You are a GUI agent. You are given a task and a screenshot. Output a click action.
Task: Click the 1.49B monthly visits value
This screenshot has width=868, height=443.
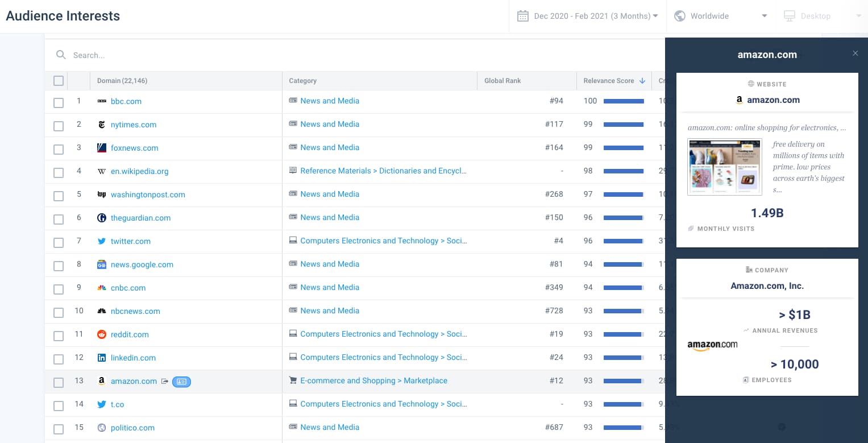click(x=767, y=213)
